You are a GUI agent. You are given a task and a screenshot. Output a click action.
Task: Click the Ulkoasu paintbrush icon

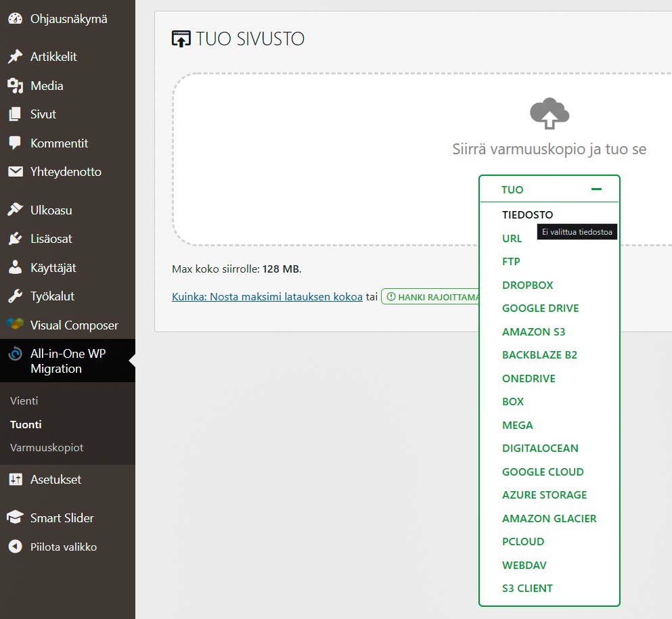click(16, 210)
